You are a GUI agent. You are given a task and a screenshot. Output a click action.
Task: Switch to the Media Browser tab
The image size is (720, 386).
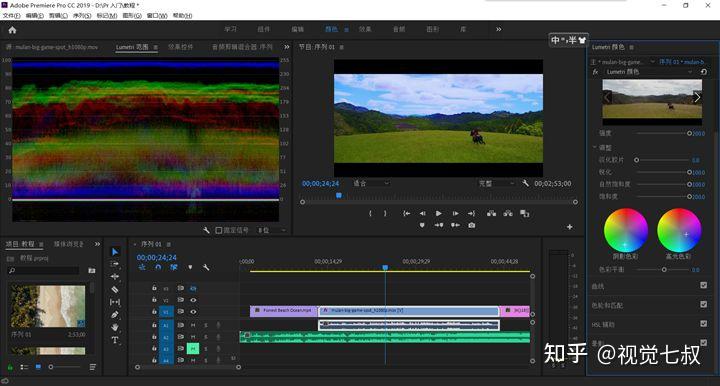(x=69, y=244)
